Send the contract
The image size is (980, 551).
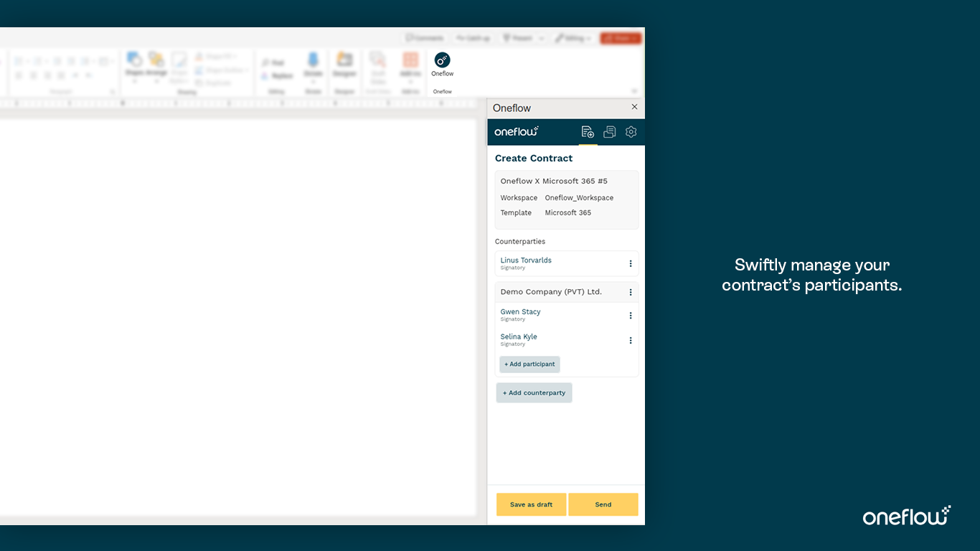point(603,504)
